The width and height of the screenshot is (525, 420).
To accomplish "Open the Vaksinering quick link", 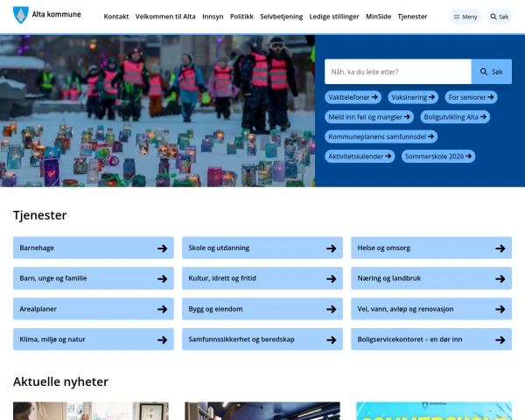I will pyautogui.click(x=413, y=97).
